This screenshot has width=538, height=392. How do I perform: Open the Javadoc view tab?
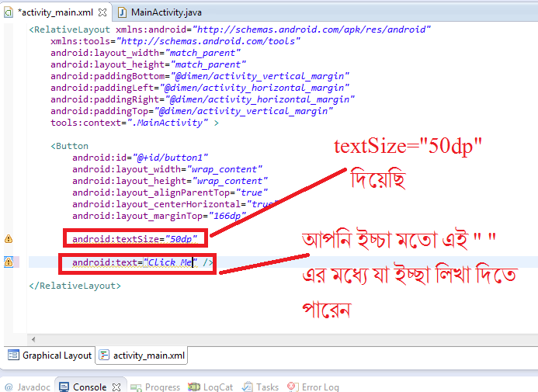pos(27,387)
